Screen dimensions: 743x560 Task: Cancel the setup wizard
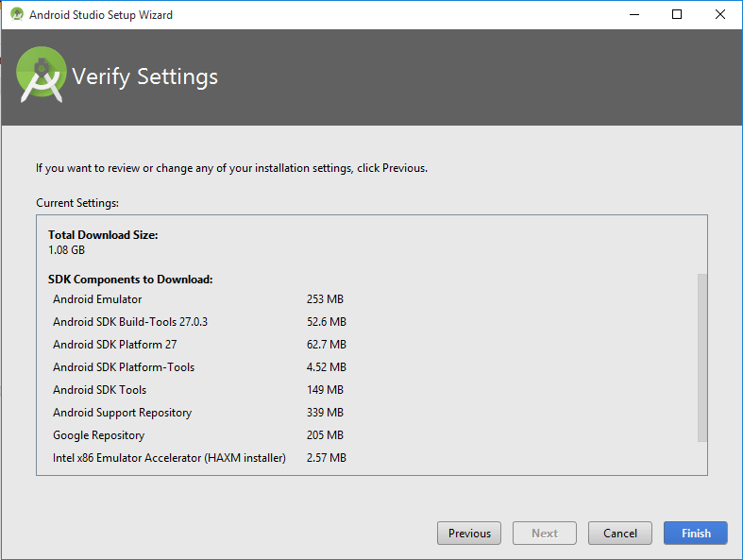pos(619,534)
